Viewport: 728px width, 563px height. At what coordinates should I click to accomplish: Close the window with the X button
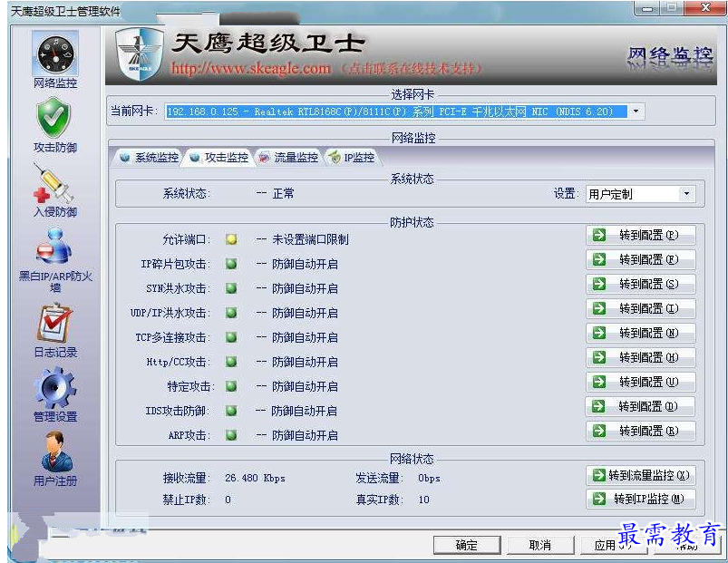click(x=705, y=7)
